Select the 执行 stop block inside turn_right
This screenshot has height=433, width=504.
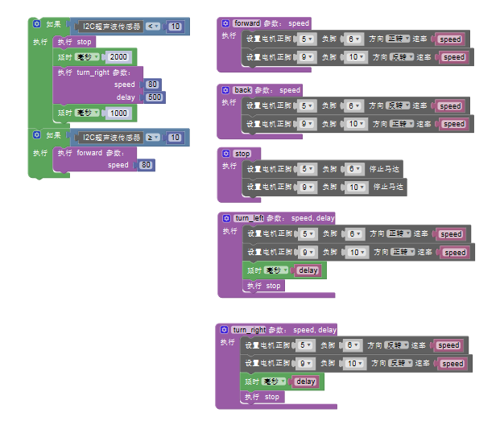point(263,397)
